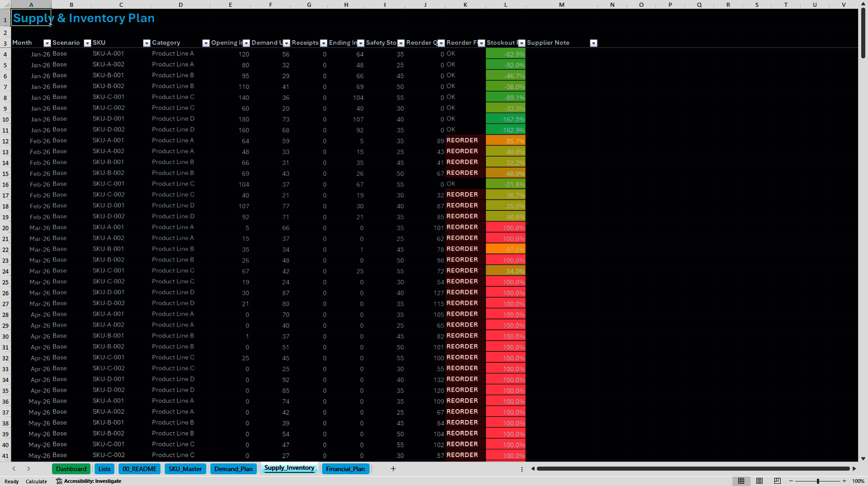Open the SKU column filter dropdown
868x486 pixels.
(146, 43)
